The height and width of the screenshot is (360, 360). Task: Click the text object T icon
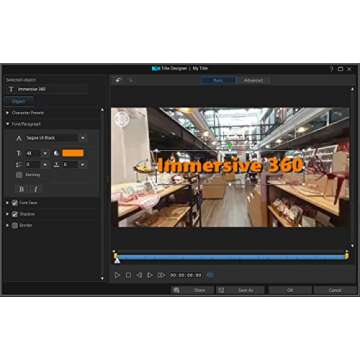(x=11, y=89)
